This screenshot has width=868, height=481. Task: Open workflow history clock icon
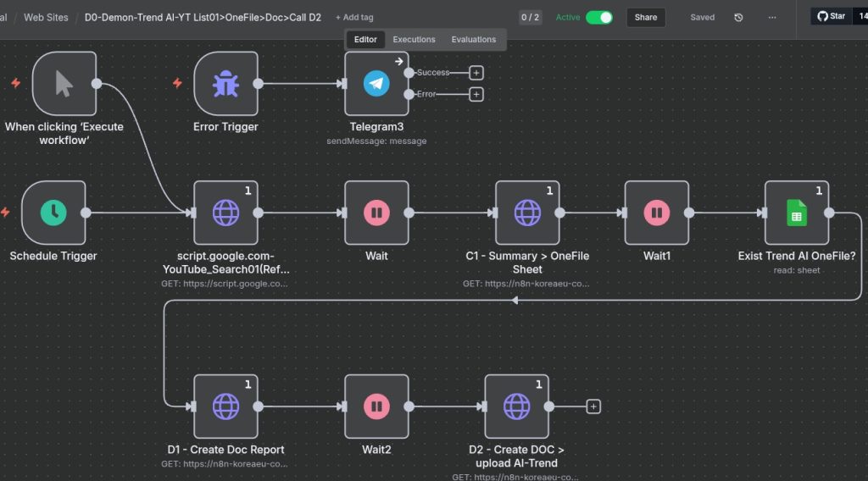click(x=738, y=17)
